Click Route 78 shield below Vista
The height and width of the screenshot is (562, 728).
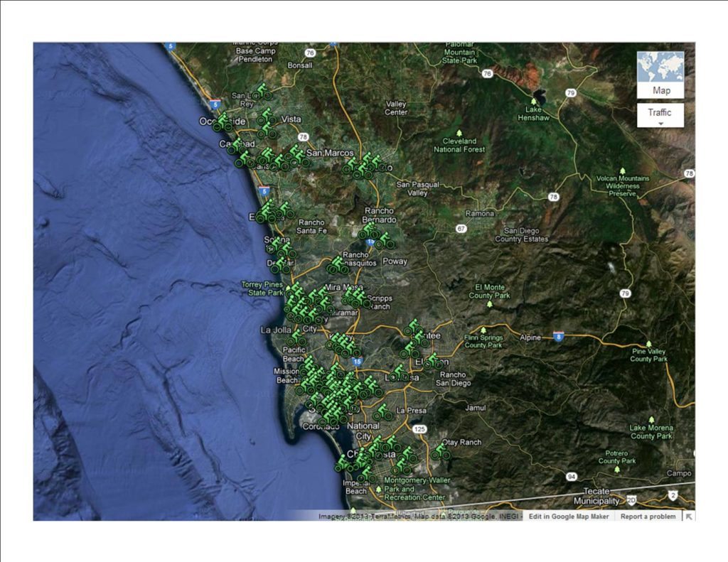303,137
